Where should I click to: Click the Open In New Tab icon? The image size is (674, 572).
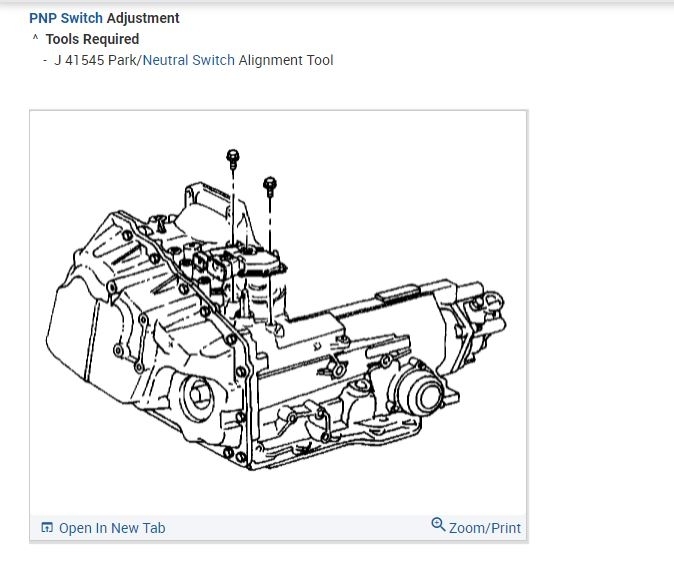click(x=47, y=527)
